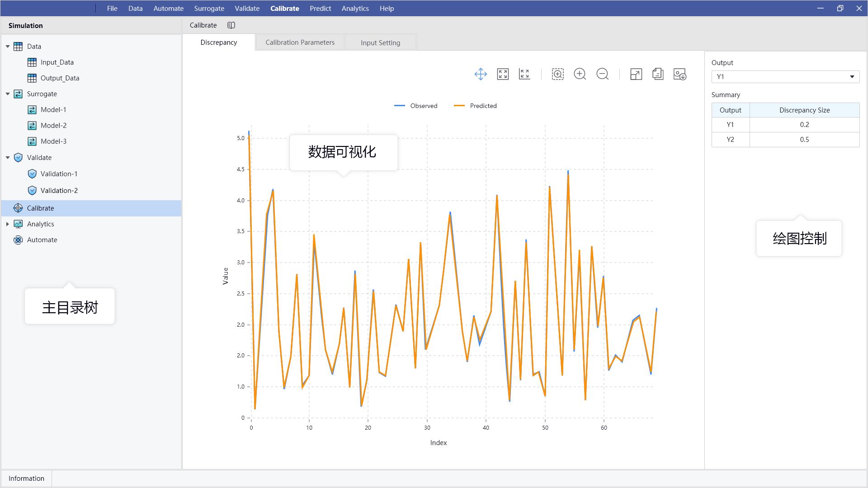Switch to the Input Setting tab
Screen dimensions: 868x488
(380, 42)
